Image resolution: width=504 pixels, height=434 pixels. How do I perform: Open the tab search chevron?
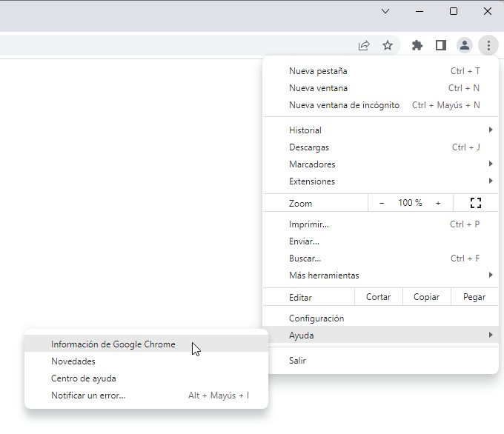tap(385, 11)
